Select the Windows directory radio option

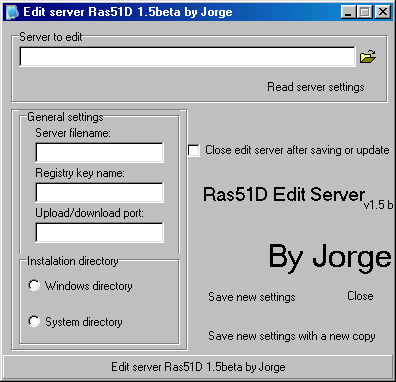coord(34,286)
